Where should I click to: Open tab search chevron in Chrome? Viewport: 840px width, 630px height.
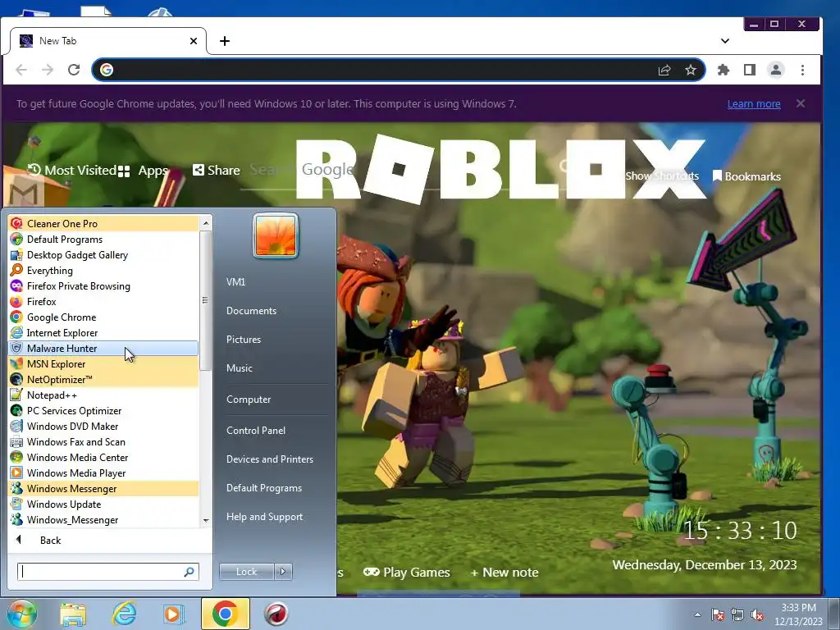725,41
